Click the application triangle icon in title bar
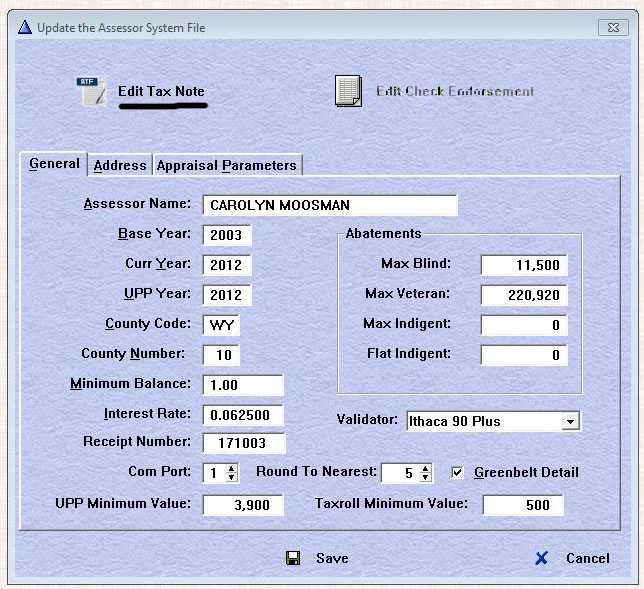The width and height of the screenshot is (644, 589). point(25,27)
